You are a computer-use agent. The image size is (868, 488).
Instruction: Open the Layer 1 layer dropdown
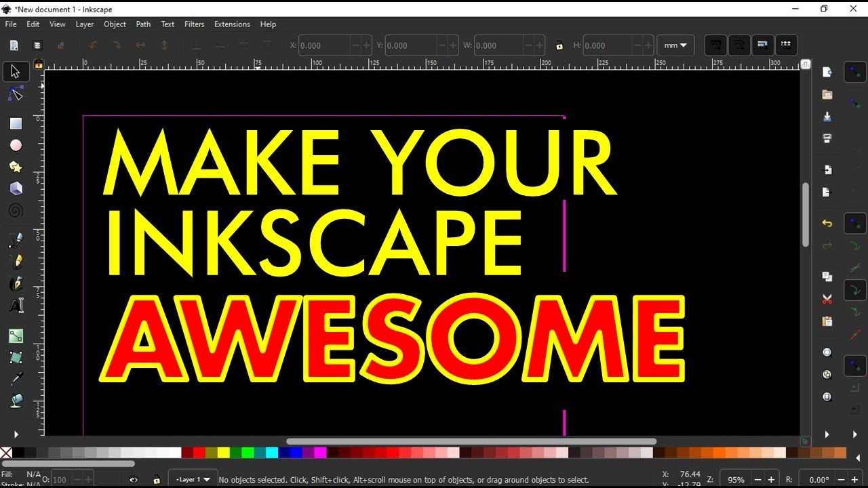tap(193, 480)
